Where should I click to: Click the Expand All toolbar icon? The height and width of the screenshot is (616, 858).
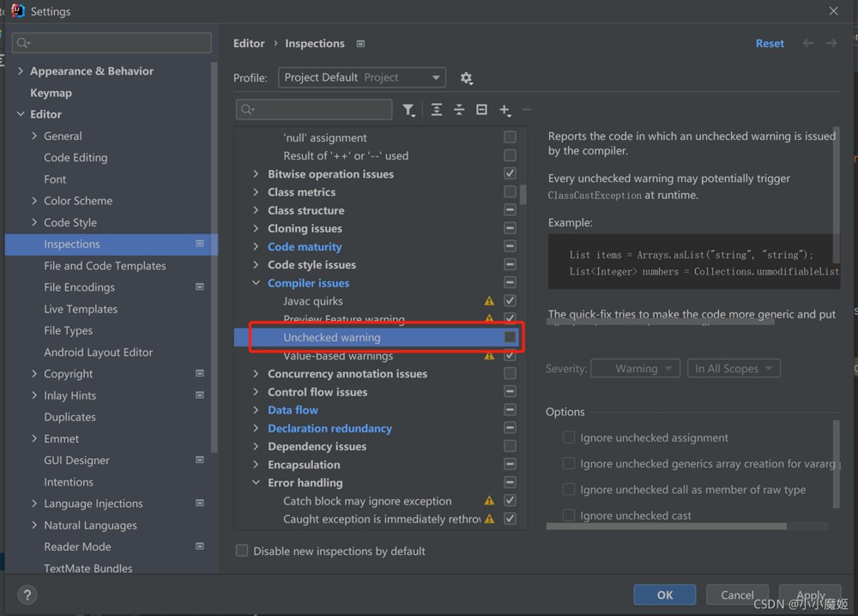tap(436, 110)
